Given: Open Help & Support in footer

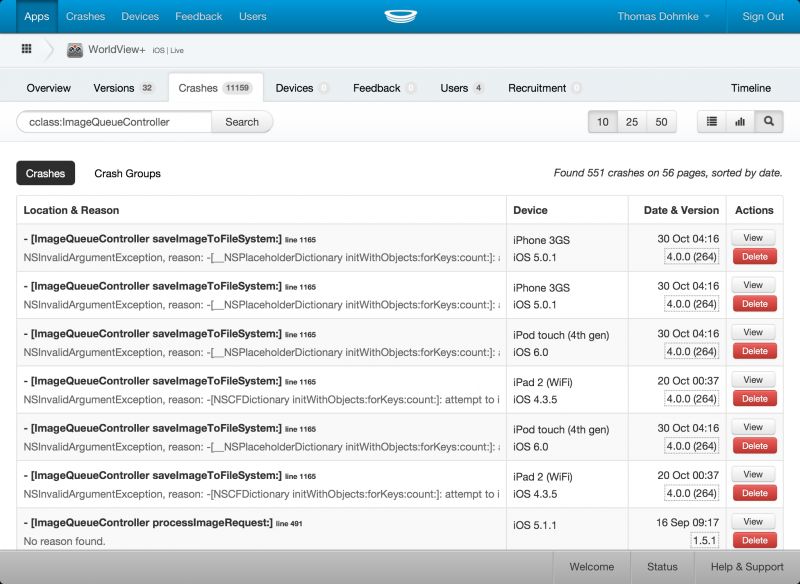Looking at the screenshot, I should pyautogui.click(x=747, y=567).
